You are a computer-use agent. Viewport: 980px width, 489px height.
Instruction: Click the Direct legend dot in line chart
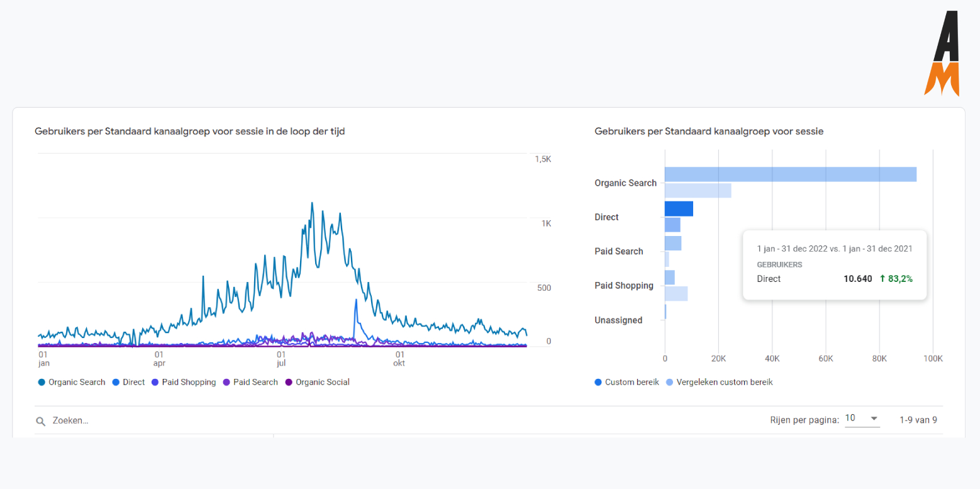[x=116, y=382]
